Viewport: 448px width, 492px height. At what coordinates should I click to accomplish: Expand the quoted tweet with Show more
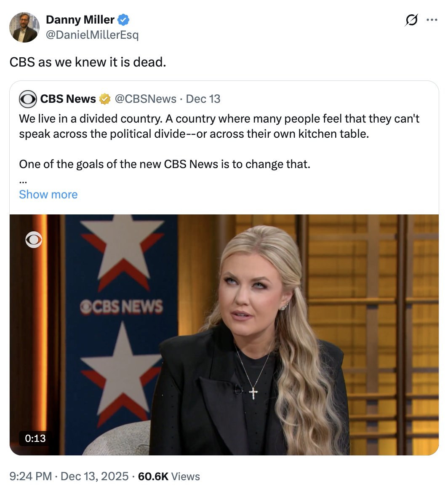click(x=48, y=194)
